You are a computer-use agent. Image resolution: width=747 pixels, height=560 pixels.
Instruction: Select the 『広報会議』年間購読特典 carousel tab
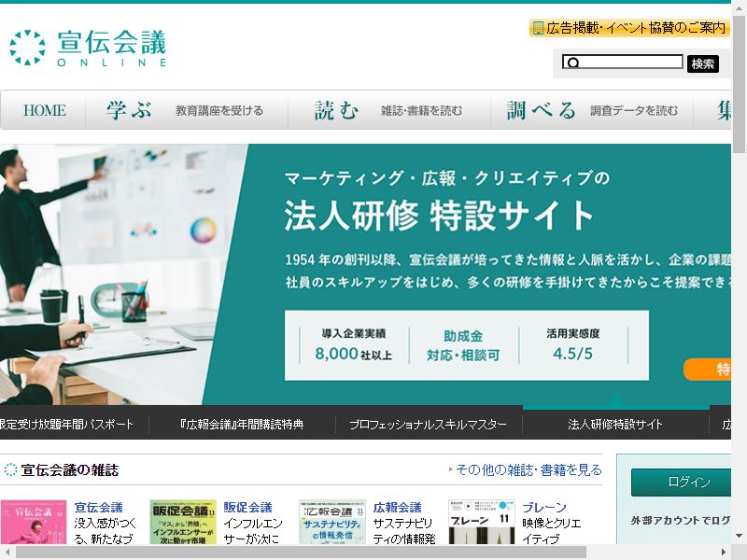pyautogui.click(x=242, y=424)
